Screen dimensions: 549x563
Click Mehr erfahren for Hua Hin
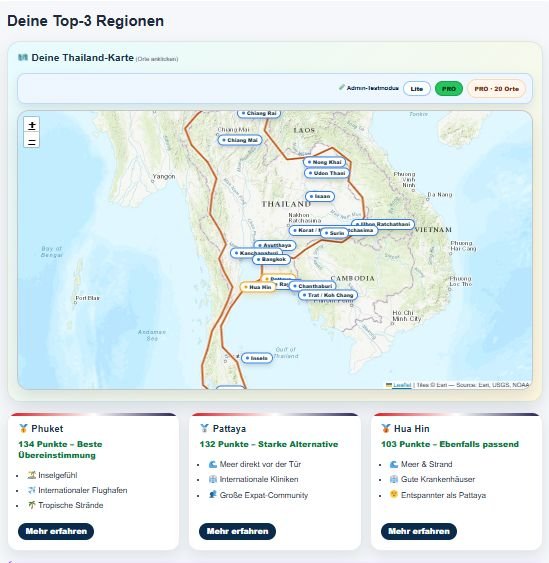[x=419, y=531]
